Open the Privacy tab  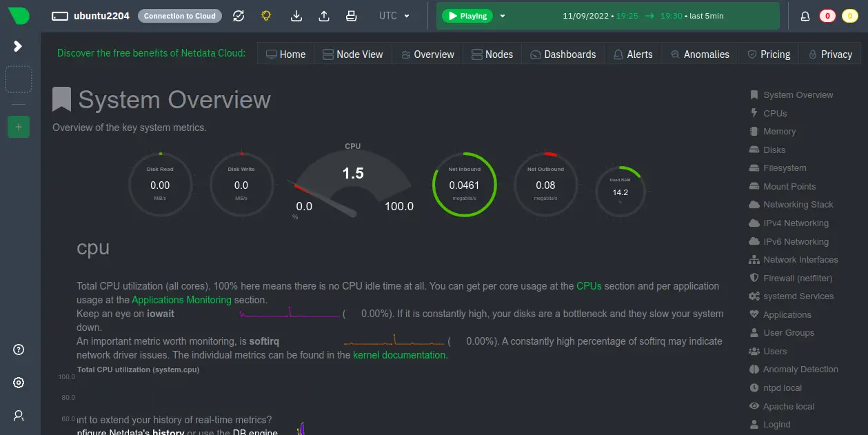point(829,54)
